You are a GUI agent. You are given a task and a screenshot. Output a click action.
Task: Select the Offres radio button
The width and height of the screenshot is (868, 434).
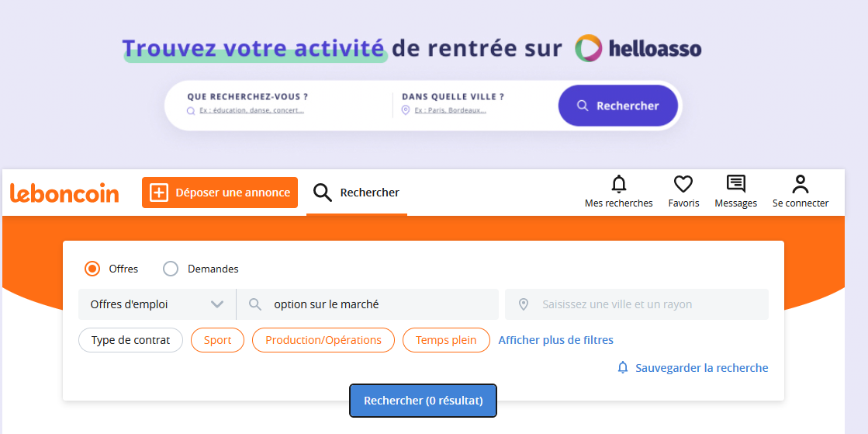(x=92, y=269)
